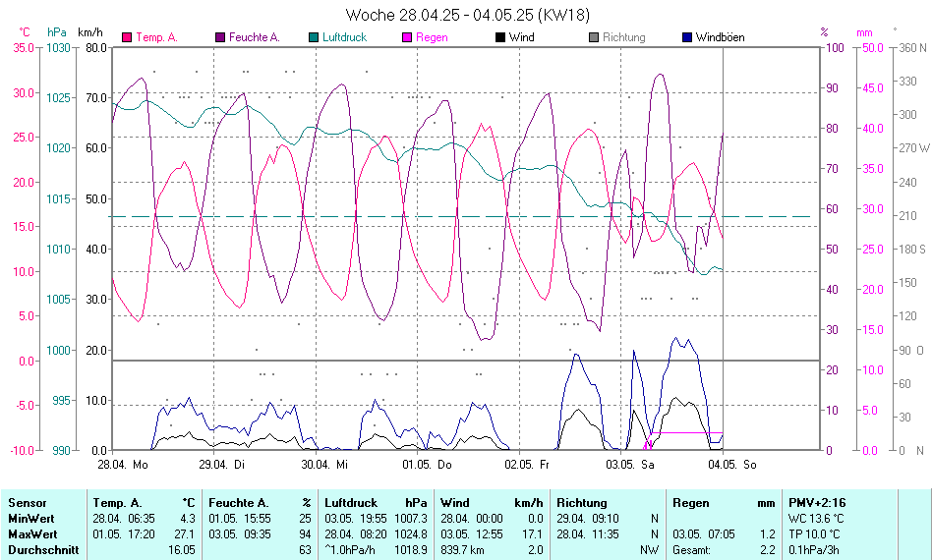Click the Feuchte A. table column header
Viewport: 932px width, 560px height.
(238, 503)
